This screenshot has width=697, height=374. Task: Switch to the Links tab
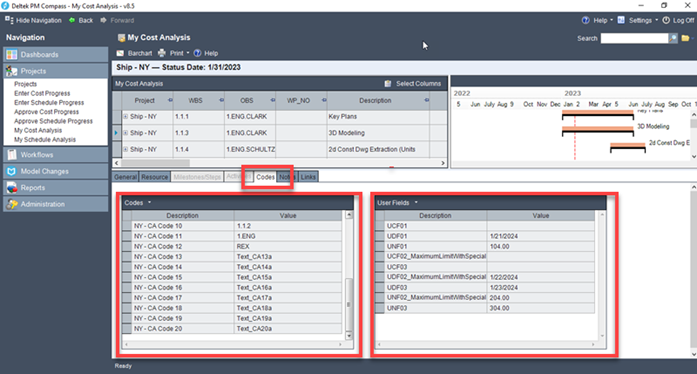308,177
